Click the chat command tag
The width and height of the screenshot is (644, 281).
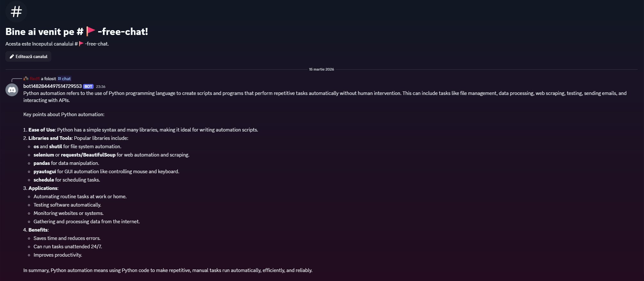[66, 79]
